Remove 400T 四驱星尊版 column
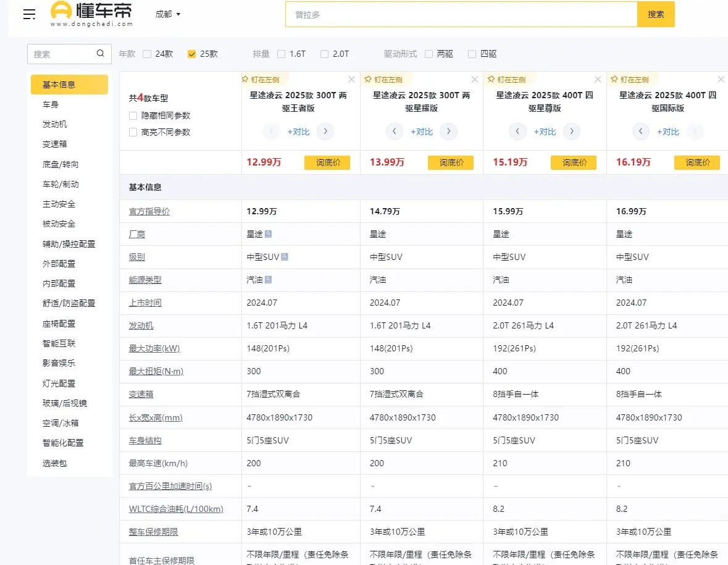The height and width of the screenshot is (565, 728). [x=598, y=80]
